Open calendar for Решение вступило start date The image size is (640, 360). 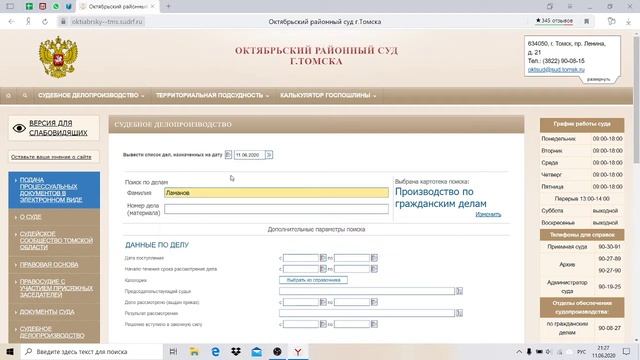click(x=323, y=324)
